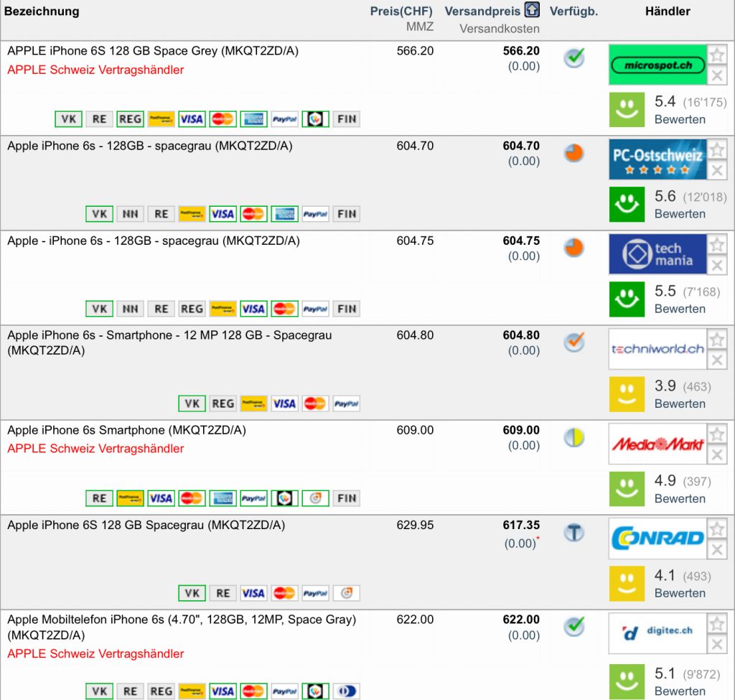This screenshot has height=700, width=735.
Task: Click the yellow half-circle availability icon for MediaMarkt
Action: click(574, 437)
